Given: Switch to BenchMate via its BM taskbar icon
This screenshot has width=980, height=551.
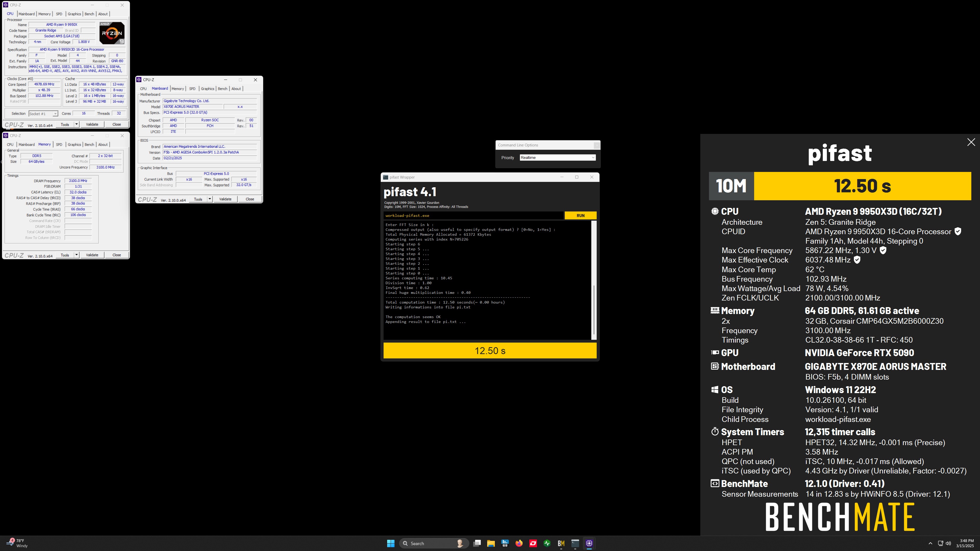Looking at the screenshot, I should coord(561,543).
